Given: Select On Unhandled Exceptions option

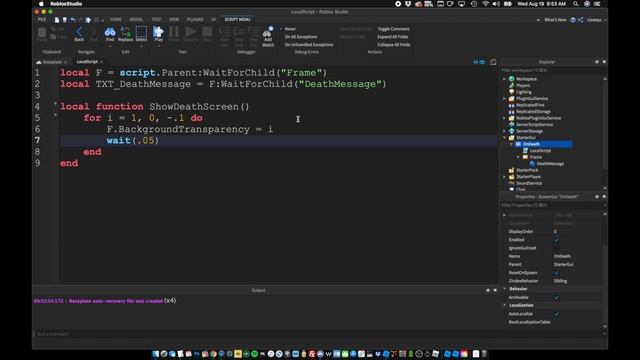Looking at the screenshot, I should tap(309, 44).
